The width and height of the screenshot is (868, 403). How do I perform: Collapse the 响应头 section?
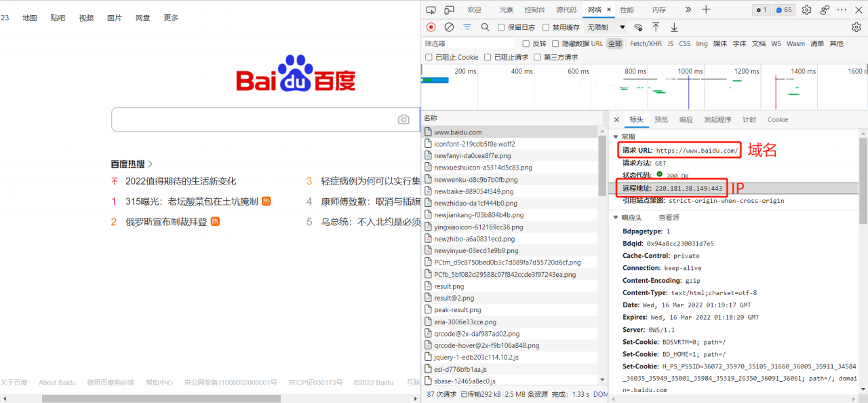(617, 216)
